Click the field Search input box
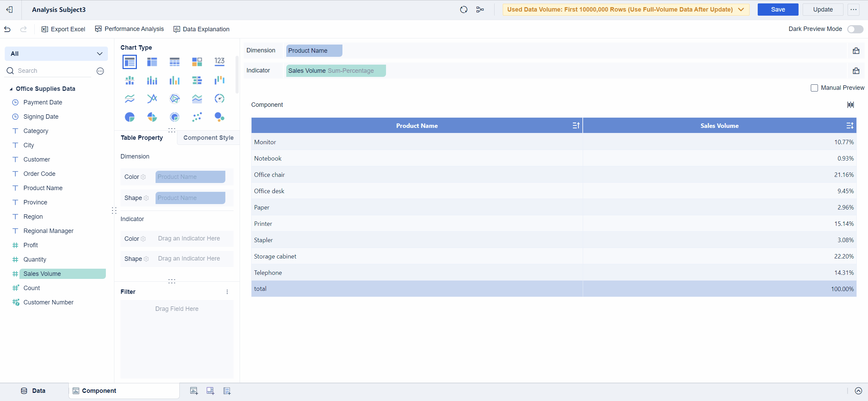Screen dimensions: 868x401 51,71
